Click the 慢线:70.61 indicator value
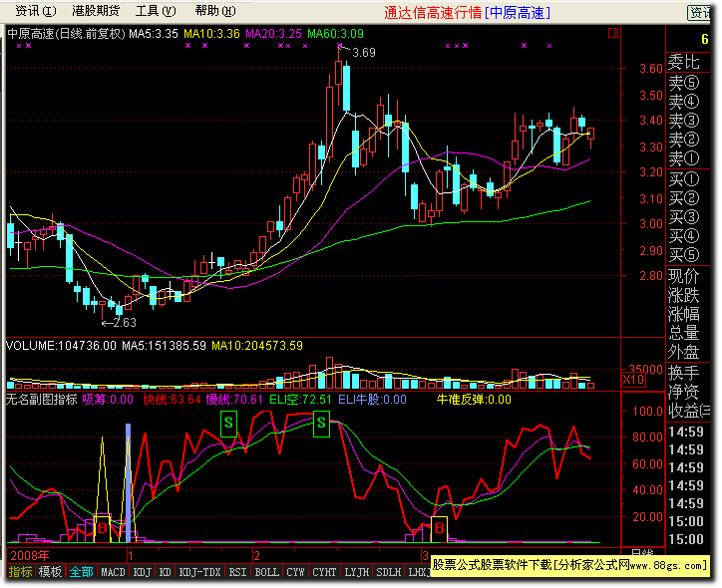The height and width of the screenshot is (588, 722). click(234, 400)
